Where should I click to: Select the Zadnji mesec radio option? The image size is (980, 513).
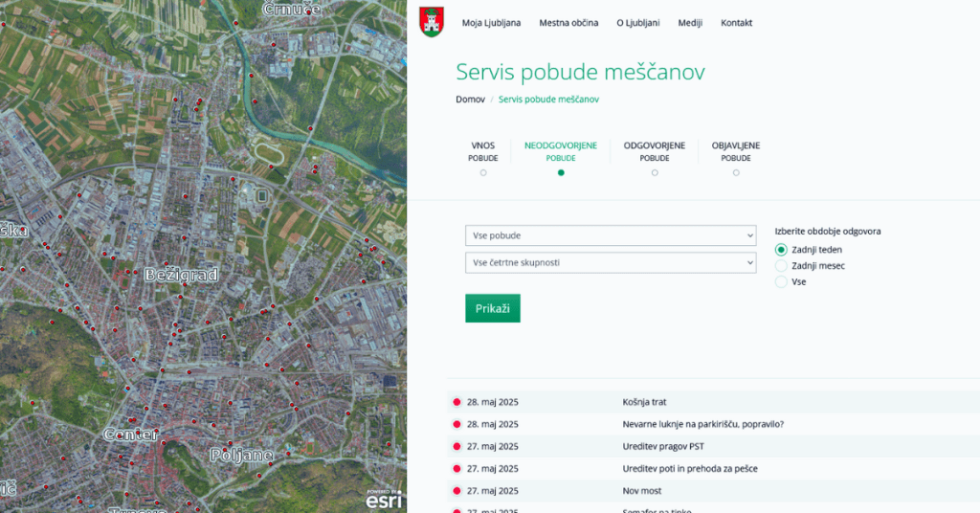click(x=781, y=266)
